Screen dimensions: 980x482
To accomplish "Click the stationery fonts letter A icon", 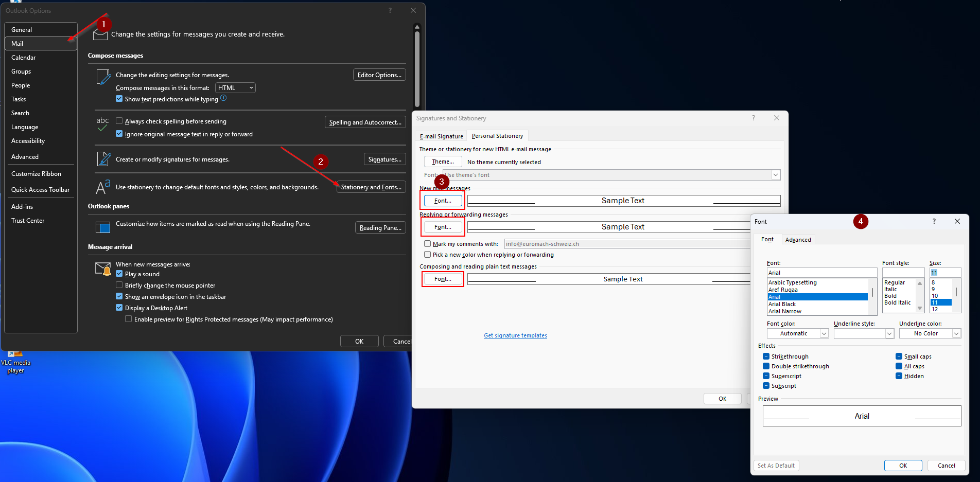I will tap(103, 187).
